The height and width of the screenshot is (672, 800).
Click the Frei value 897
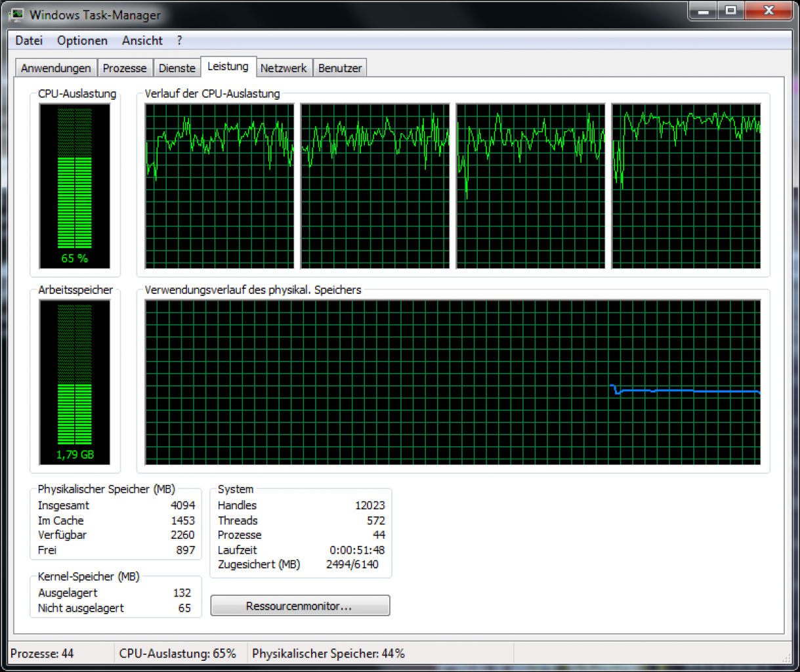pos(186,550)
